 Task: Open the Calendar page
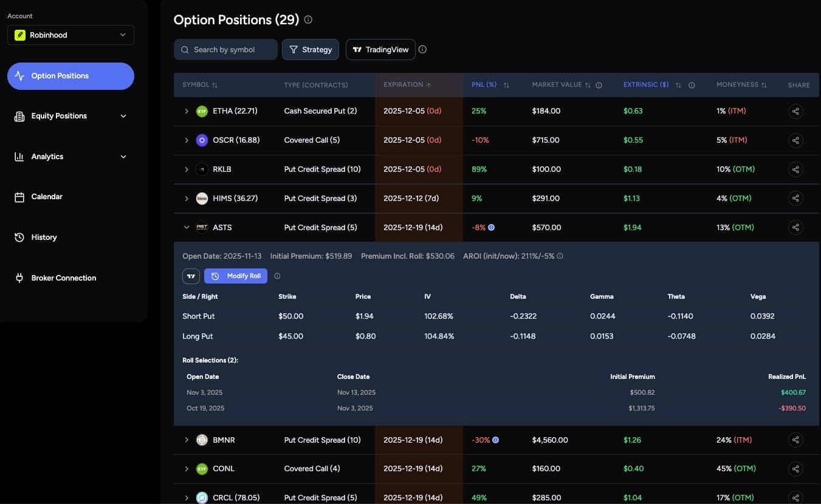tap(46, 196)
